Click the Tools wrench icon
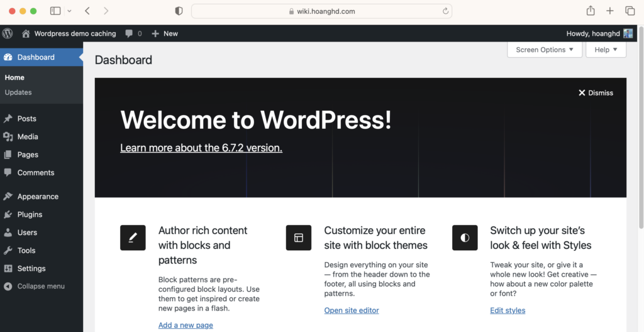This screenshot has height=332, width=644. (x=8, y=251)
